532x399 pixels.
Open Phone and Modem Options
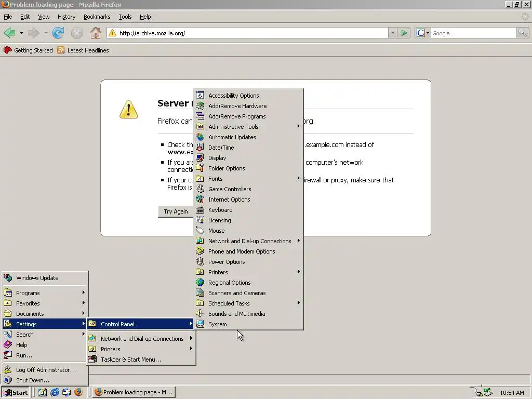click(249, 251)
